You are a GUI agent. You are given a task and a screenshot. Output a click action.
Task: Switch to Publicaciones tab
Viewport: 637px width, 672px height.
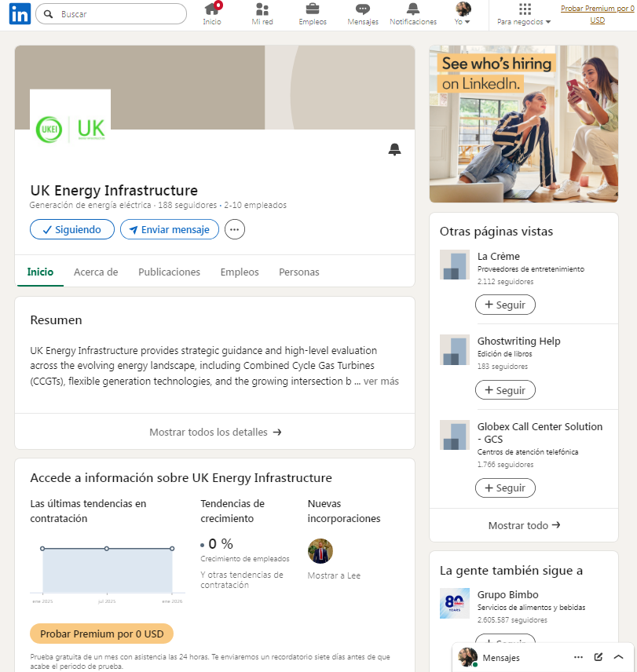(x=169, y=272)
